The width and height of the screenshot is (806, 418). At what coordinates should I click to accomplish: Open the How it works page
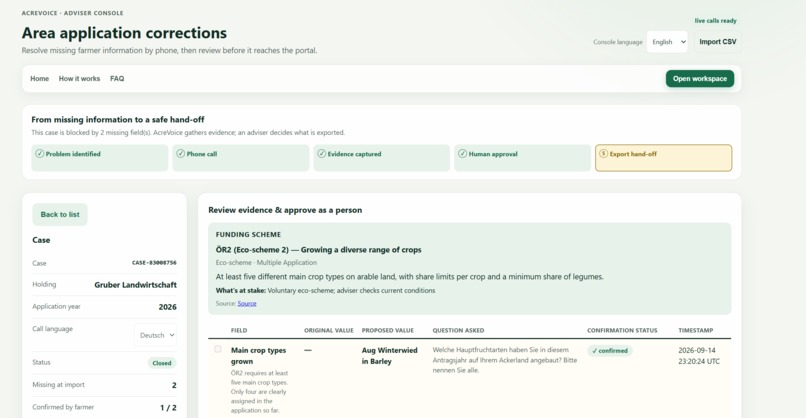79,79
